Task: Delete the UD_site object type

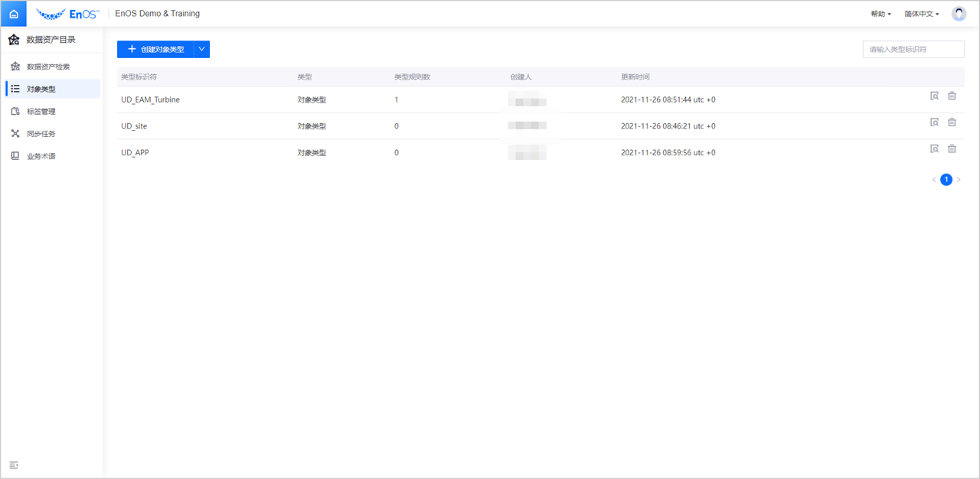Action: coord(952,122)
